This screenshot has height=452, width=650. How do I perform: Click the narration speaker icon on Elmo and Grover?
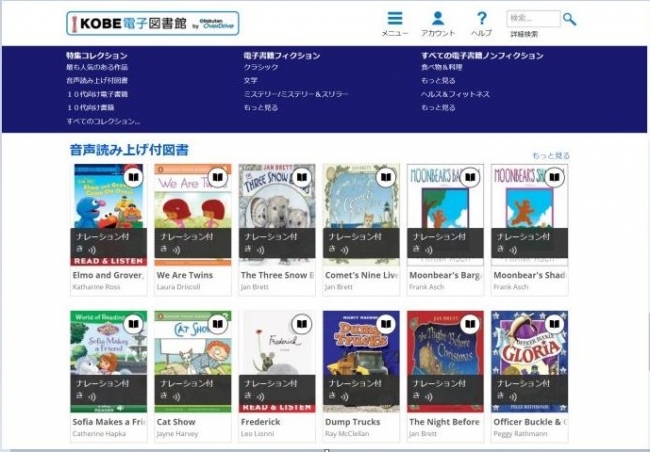[92, 250]
